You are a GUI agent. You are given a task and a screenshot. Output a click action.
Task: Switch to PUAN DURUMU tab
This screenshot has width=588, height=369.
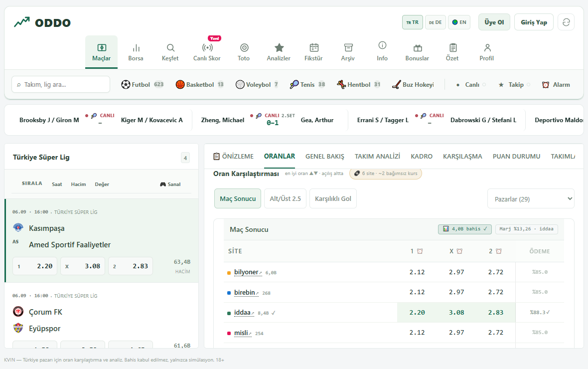pos(516,156)
